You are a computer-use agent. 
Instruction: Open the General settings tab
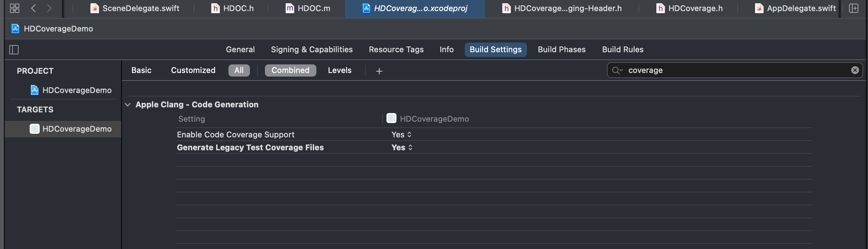click(x=240, y=50)
